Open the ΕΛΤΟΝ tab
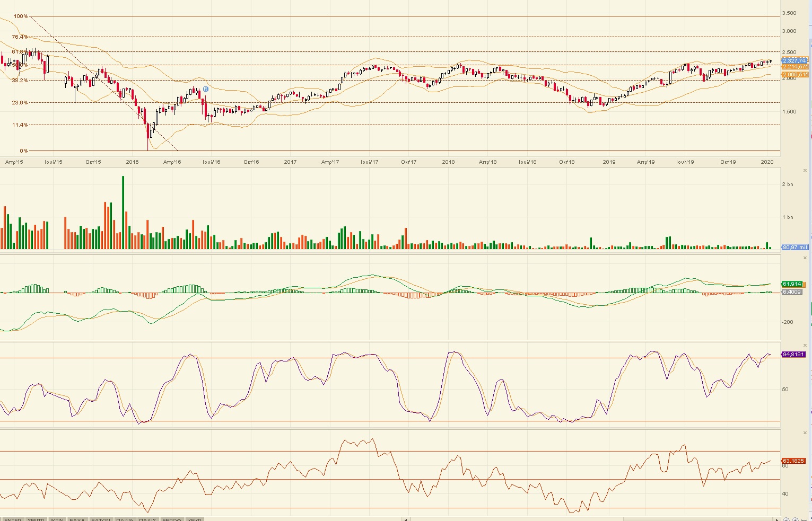This screenshot has height=521, width=812. point(101,519)
